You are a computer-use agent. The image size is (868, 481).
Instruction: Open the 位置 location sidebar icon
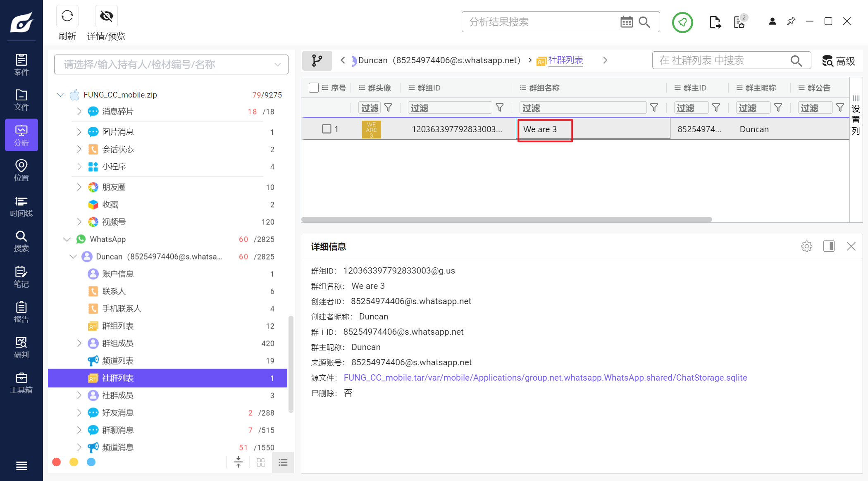21,171
